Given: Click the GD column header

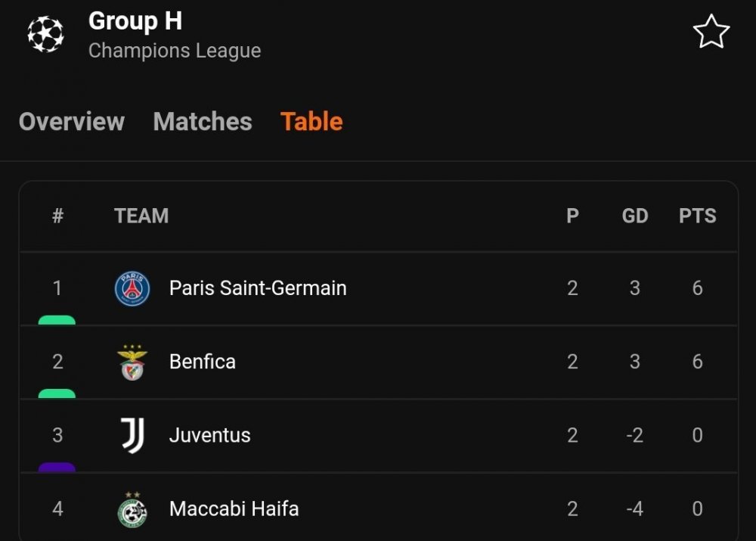Looking at the screenshot, I should (x=635, y=216).
